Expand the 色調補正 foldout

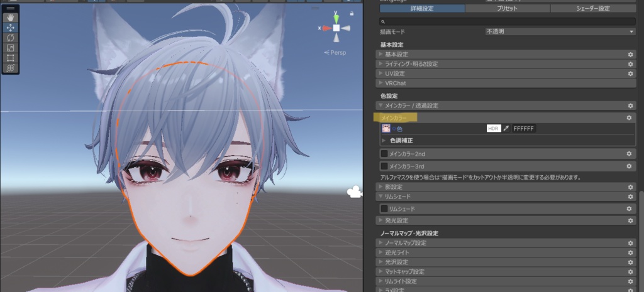pyautogui.click(x=384, y=141)
